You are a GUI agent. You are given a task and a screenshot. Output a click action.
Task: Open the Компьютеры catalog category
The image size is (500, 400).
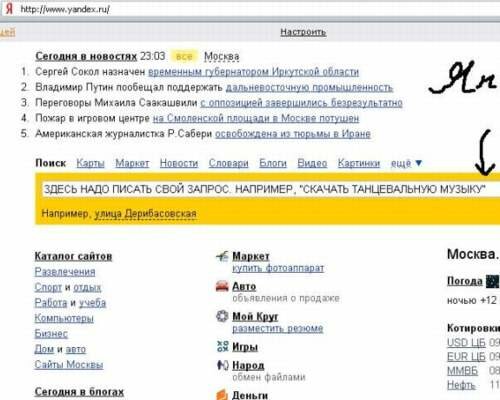64,318
